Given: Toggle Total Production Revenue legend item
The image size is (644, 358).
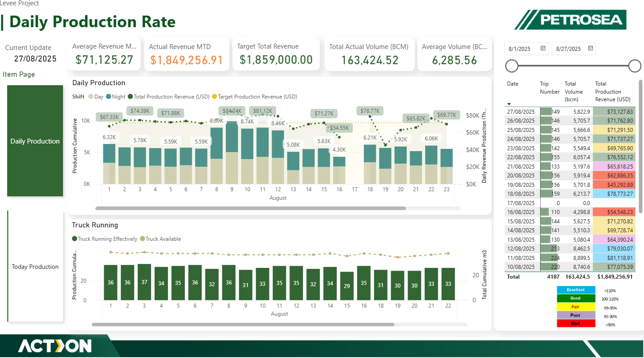Looking at the screenshot, I should 168,96.
